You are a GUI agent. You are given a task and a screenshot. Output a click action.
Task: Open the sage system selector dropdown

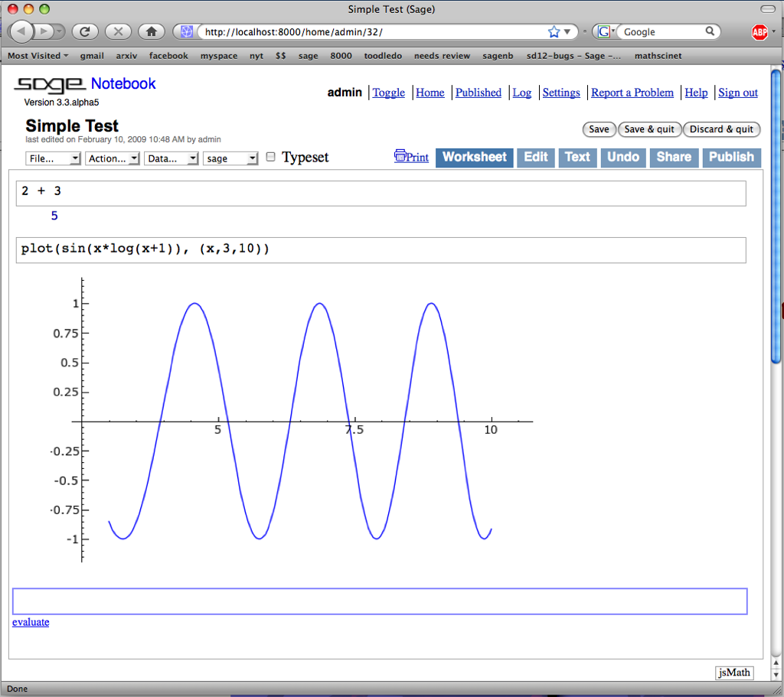point(230,158)
